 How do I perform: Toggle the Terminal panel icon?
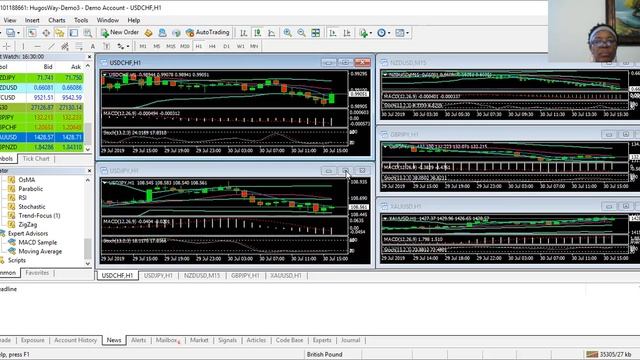(x=73, y=33)
